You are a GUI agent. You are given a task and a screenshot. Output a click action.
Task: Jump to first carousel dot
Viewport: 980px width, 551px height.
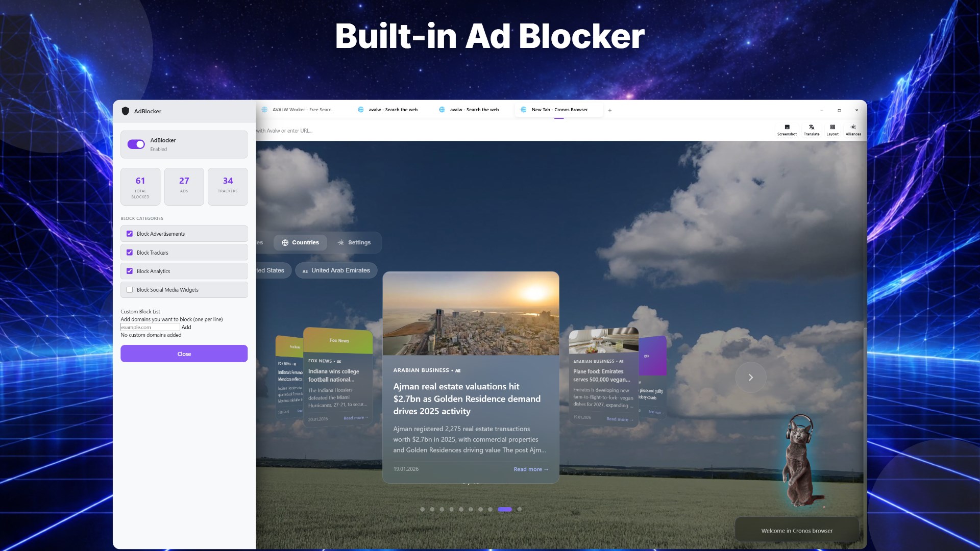pos(422,509)
